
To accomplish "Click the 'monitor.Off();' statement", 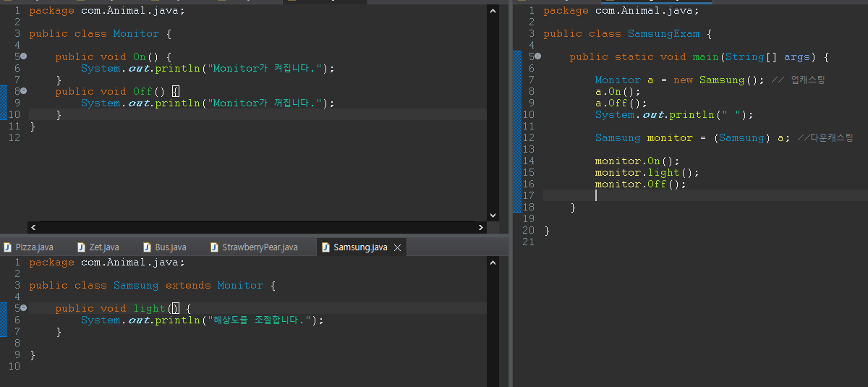I will click(641, 184).
